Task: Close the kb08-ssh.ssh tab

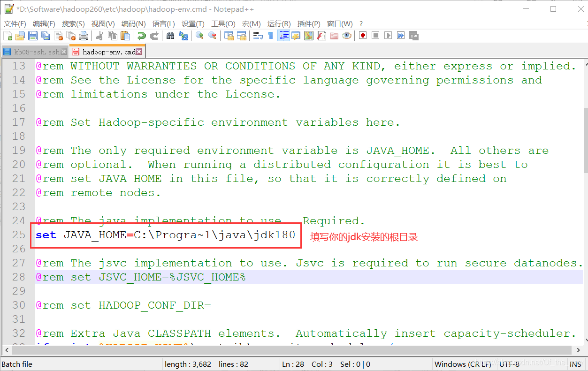Action: point(64,52)
